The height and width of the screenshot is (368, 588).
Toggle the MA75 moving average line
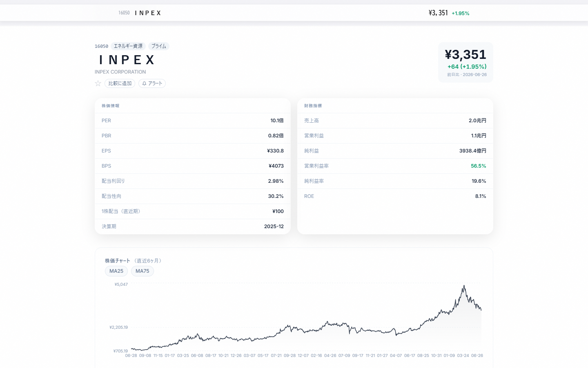click(143, 271)
